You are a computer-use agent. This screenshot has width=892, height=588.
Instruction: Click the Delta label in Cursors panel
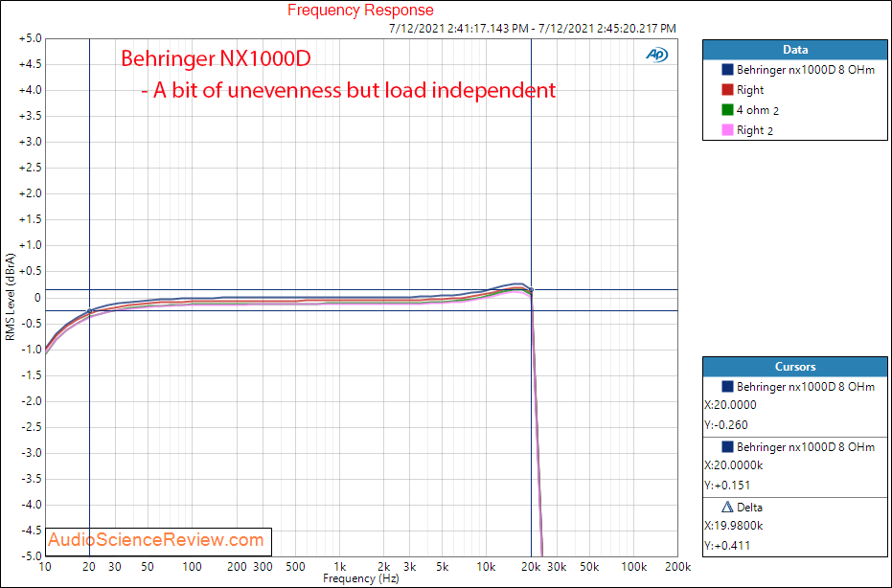(749, 508)
